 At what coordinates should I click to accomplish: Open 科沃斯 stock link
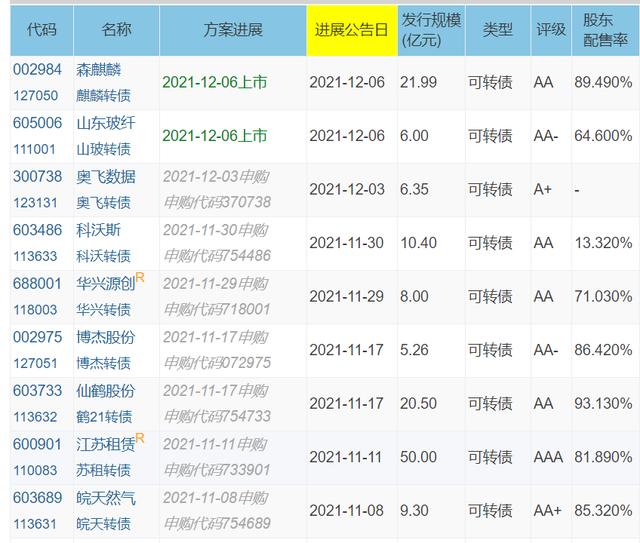[x=98, y=230]
